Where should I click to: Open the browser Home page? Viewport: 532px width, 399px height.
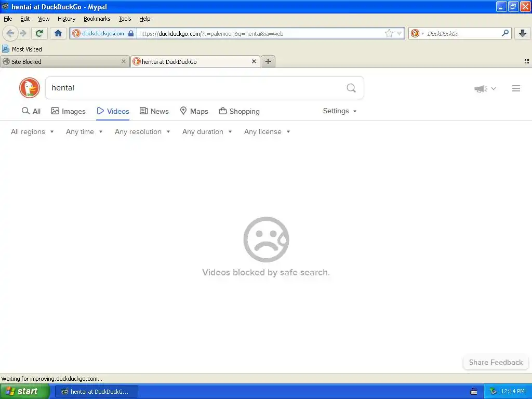coord(58,33)
